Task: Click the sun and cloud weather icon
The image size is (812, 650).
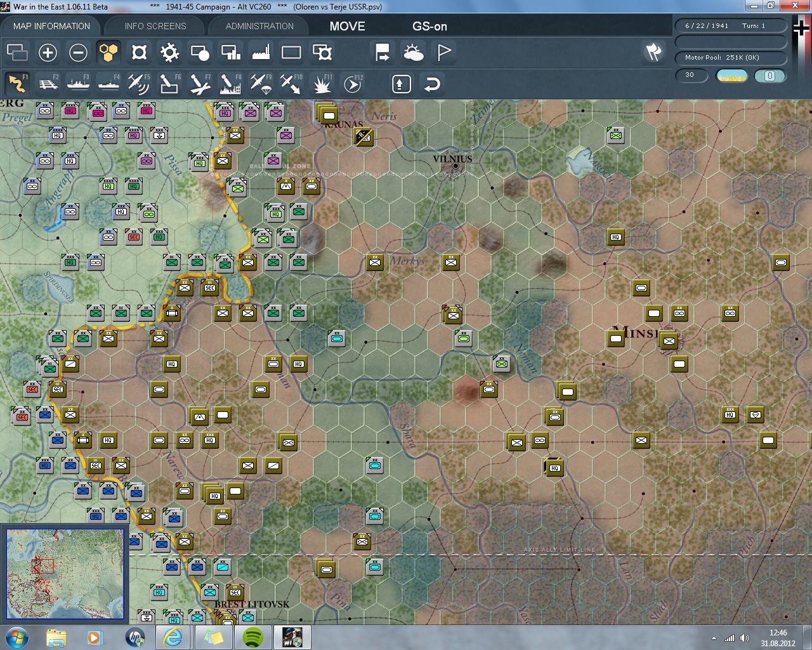Action: click(414, 52)
